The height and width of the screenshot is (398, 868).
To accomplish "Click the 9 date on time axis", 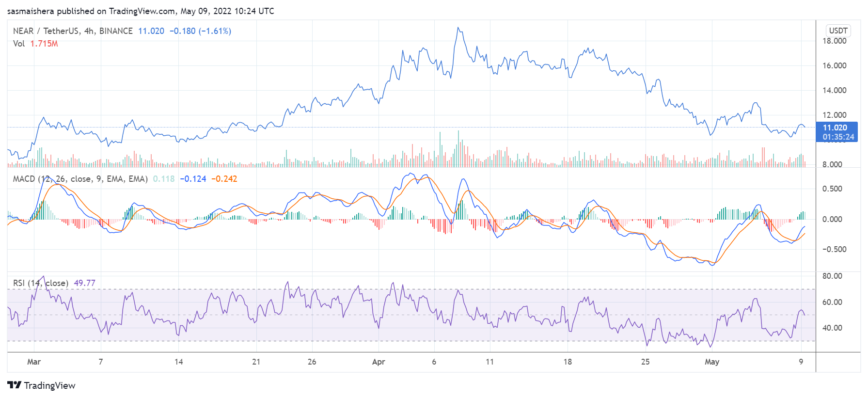I will pyautogui.click(x=801, y=362).
